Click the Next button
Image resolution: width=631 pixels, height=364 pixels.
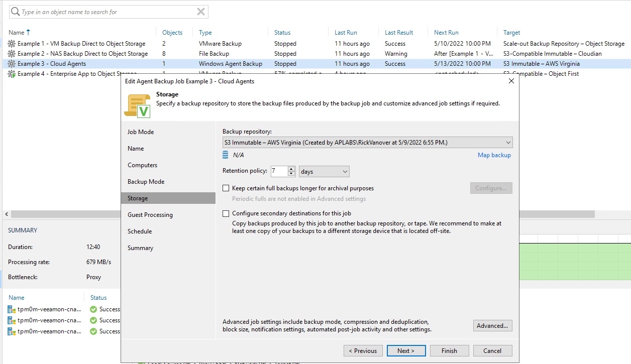(406, 351)
